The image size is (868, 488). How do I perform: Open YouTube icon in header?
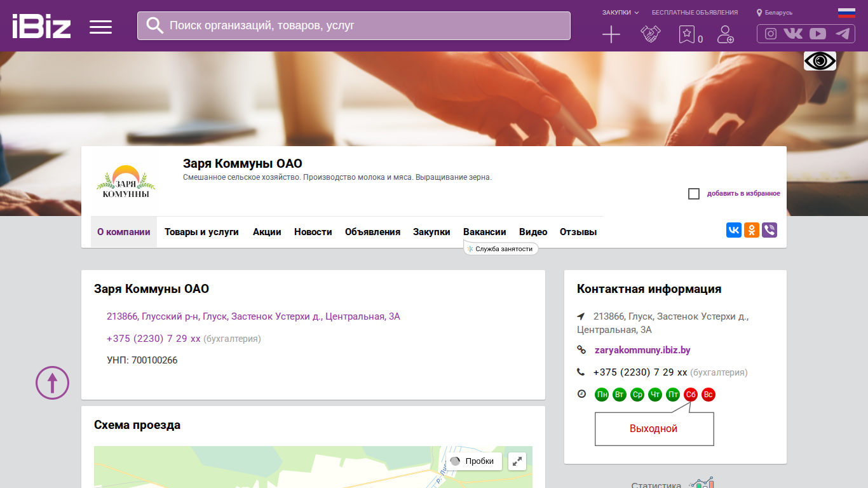click(818, 34)
